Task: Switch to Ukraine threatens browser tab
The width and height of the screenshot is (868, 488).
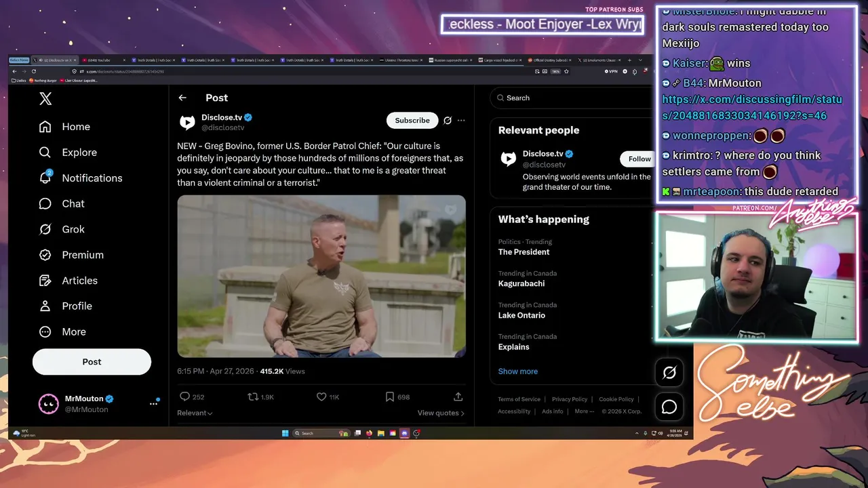Action: pyautogui.click(x=401, y=60)
